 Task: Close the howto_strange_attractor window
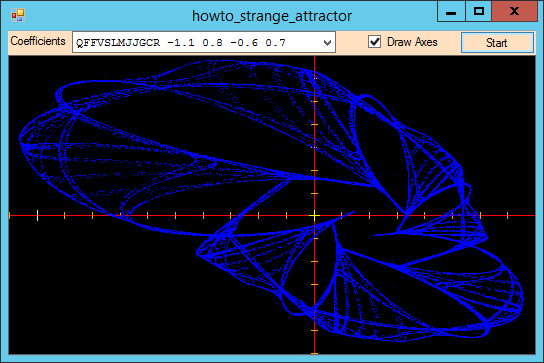[x=514, y=12]
